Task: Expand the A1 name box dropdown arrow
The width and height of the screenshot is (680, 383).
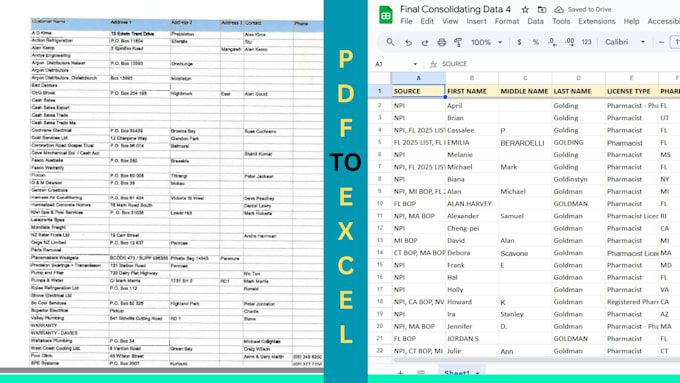Action: pyautogui.click(x=415, y=64)
